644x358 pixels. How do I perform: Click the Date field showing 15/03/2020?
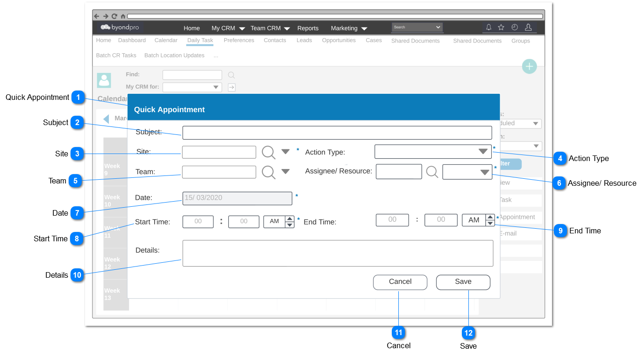pyautogui.click(x=237, y=198)
